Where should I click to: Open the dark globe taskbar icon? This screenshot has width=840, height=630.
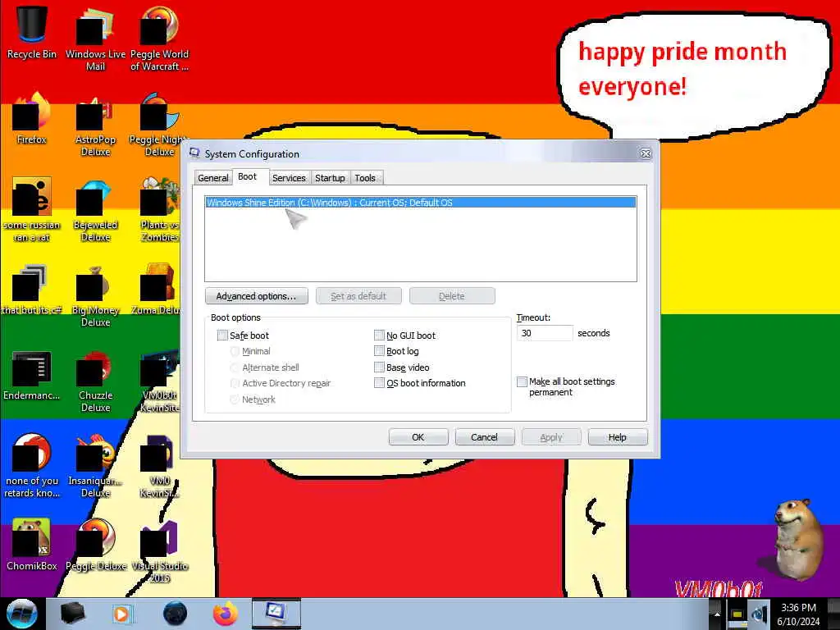pos(175,614)
